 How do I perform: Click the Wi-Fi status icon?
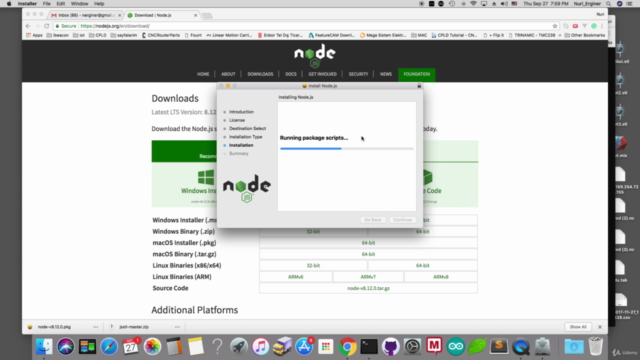473,4
